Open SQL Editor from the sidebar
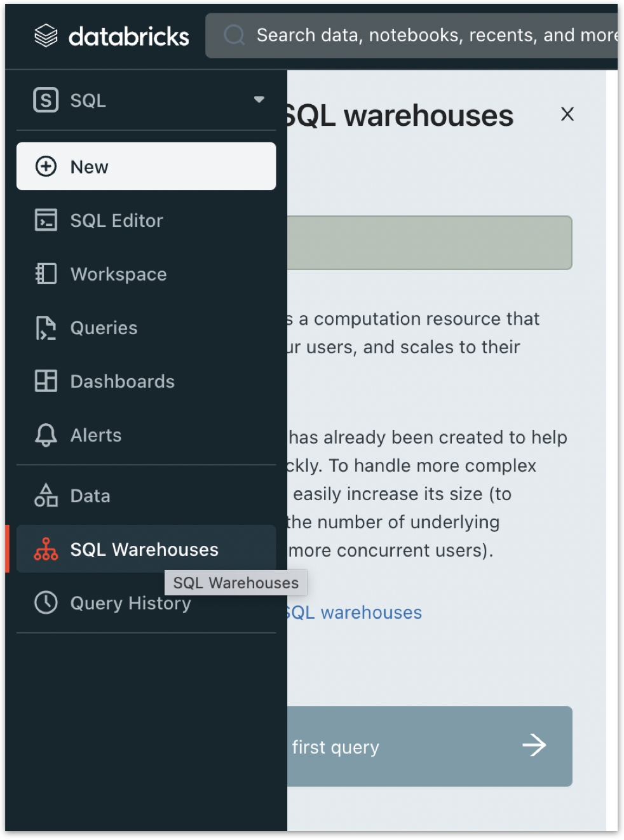 pyautogui.click(x=117, y=220)
